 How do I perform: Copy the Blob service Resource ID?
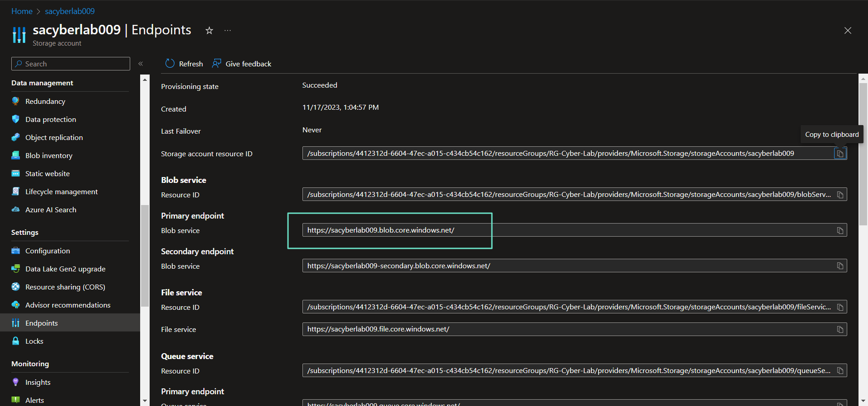click(840, 195)
